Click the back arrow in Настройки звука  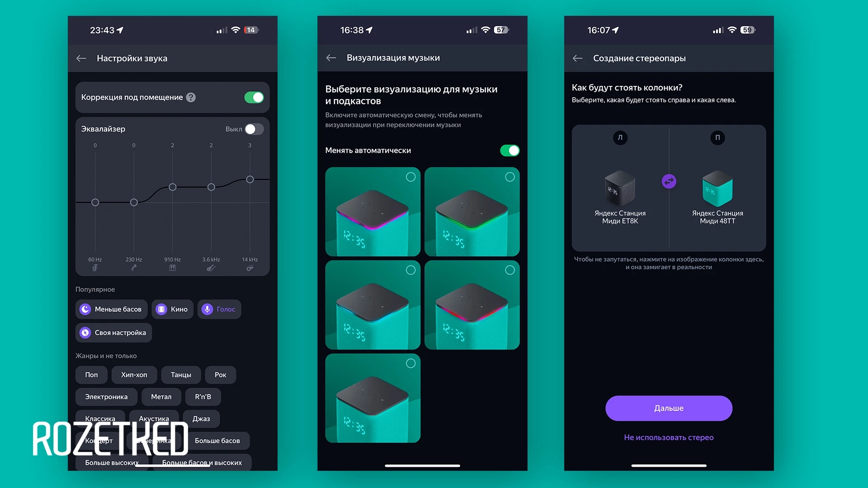coord(84,58)
